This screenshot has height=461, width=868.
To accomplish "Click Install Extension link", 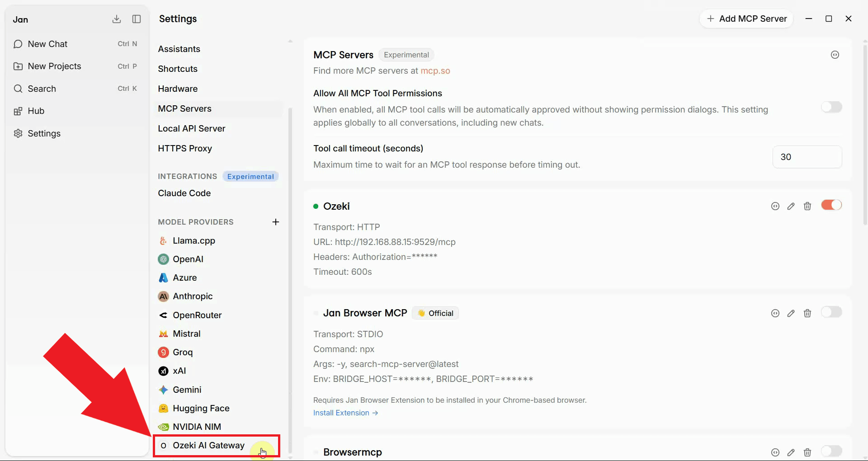I will pyautogui.click(x=346, y=413).
